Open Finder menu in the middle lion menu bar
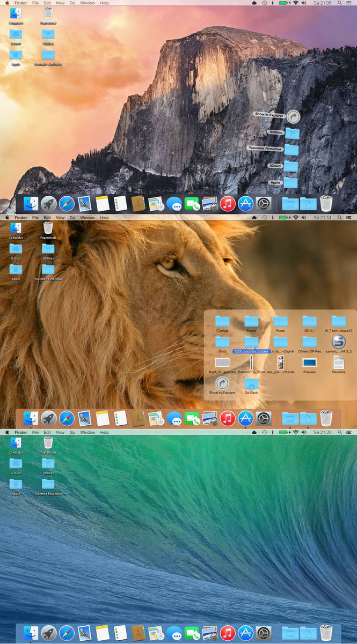357x644 pixels. tap(21, 218)
